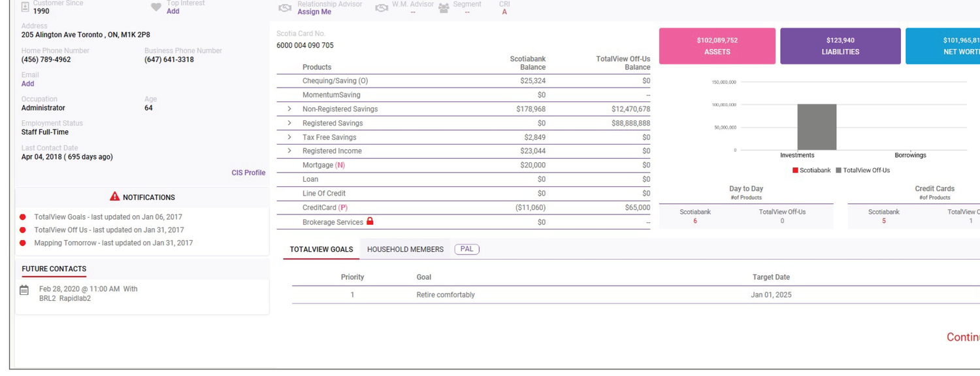
Task: Click the ($11,060) credit card balance
Action: 531,207
